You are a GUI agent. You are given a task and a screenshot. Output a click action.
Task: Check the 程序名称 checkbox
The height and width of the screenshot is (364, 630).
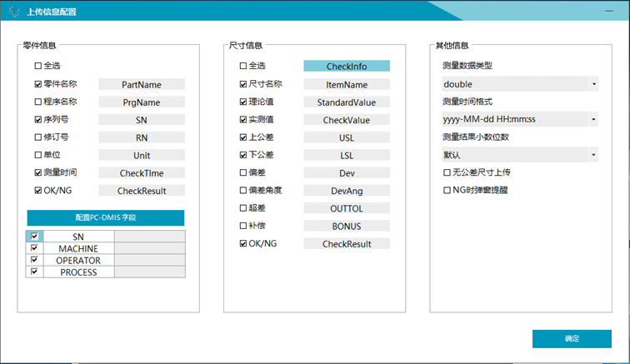[x=38, y=102]
